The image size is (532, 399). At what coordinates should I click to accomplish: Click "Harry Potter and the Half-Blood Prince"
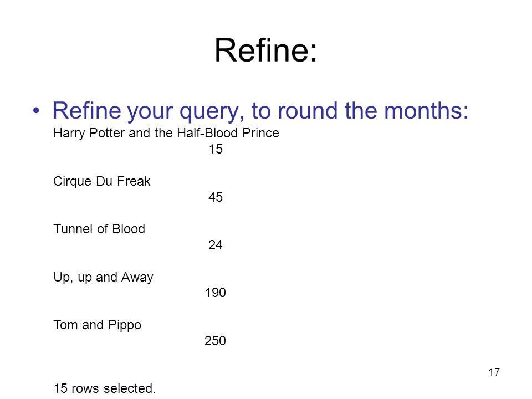point(166,134)
